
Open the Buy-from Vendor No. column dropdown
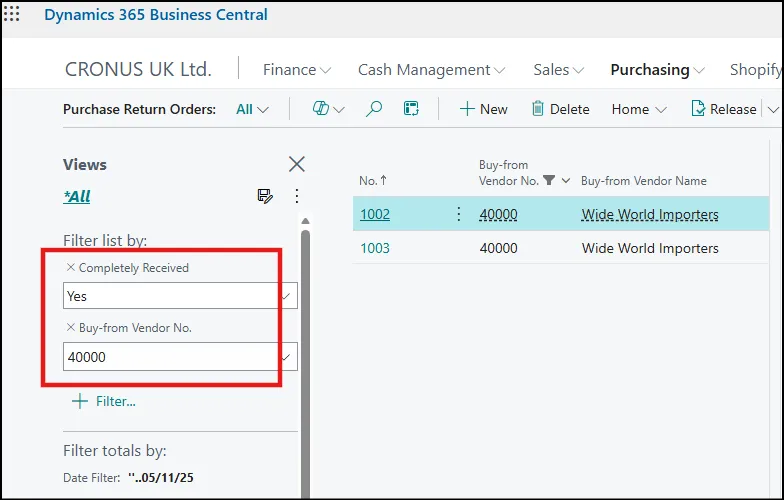(x=566, y=180)
